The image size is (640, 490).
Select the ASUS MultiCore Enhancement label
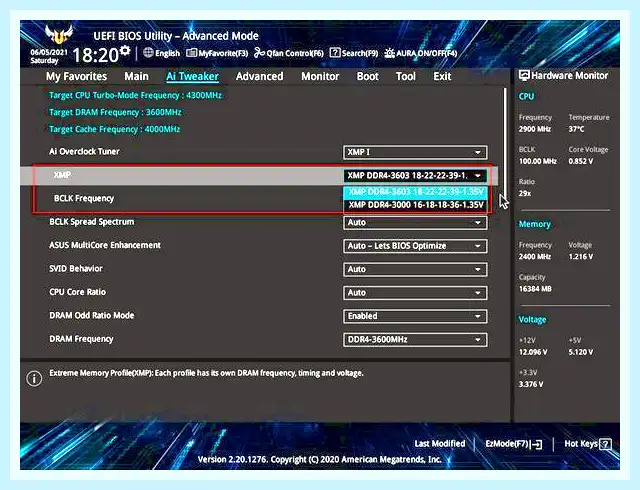(105, 245)
